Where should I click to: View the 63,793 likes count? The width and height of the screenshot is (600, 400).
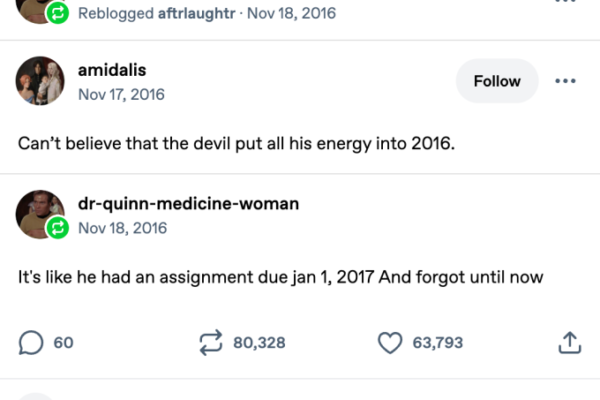[x=437, y=343]
